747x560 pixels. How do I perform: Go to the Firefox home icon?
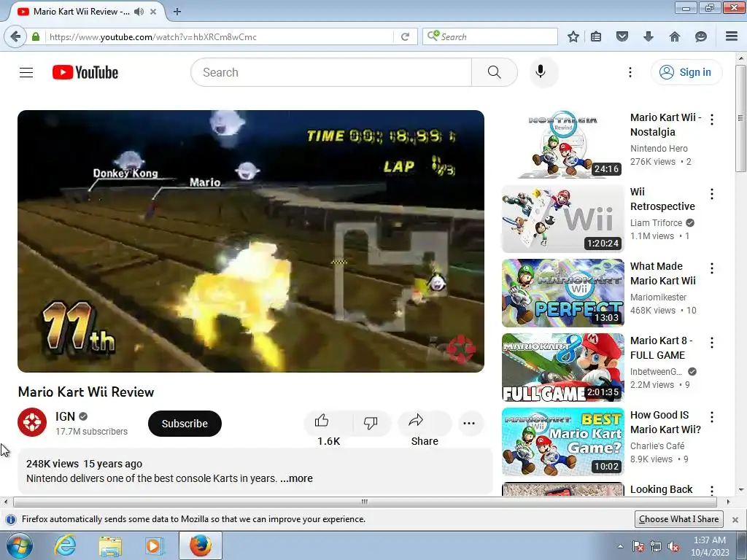[675, 36]
